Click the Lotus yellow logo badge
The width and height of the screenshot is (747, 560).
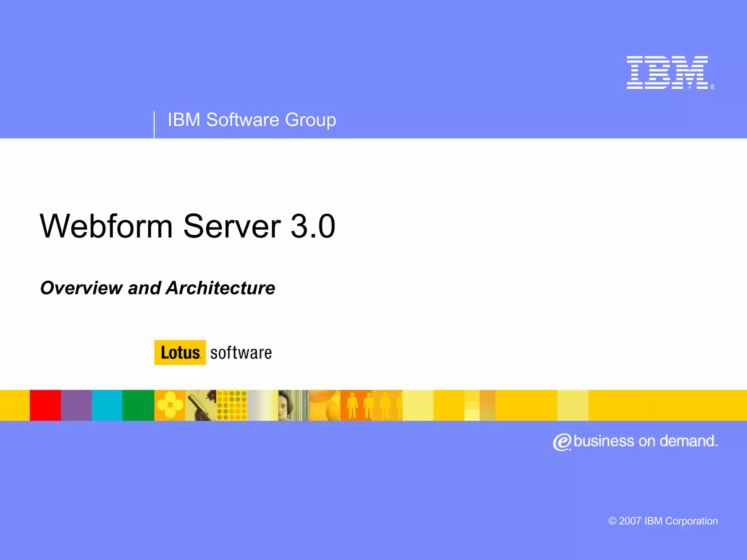click(x=180, y=353)
